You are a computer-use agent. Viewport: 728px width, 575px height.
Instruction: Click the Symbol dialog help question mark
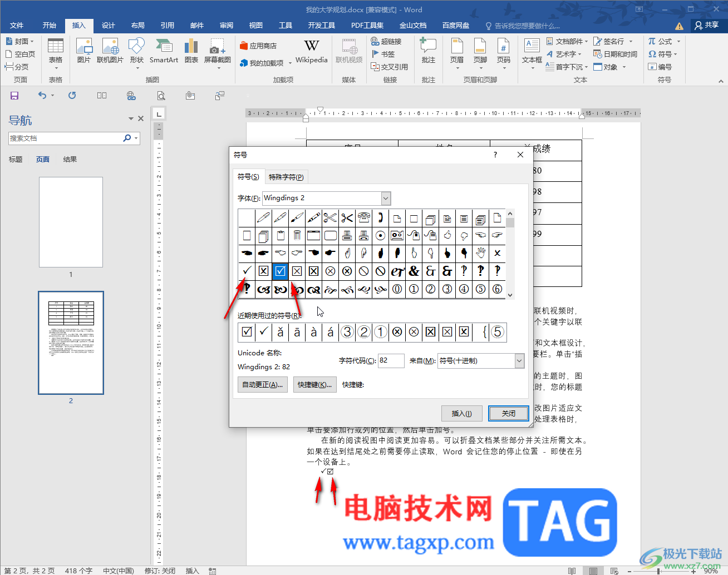click(x=495, y=155)
